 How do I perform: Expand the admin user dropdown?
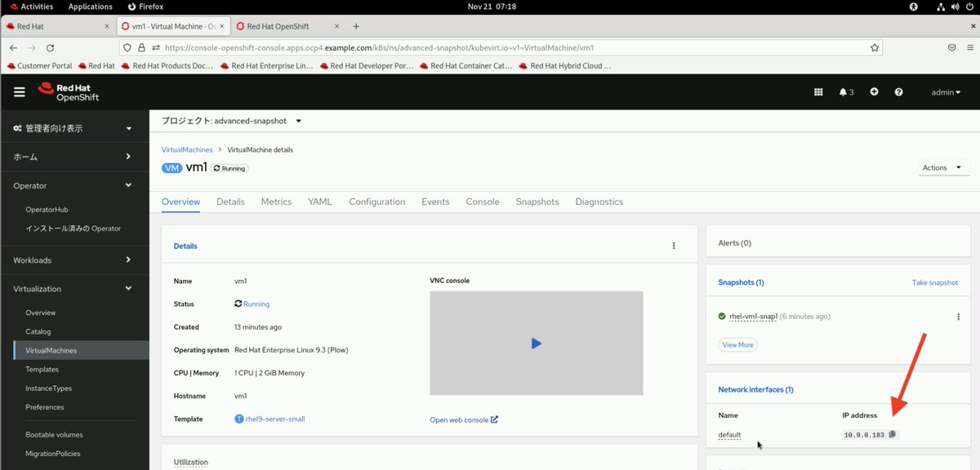(x=946, y=92)
